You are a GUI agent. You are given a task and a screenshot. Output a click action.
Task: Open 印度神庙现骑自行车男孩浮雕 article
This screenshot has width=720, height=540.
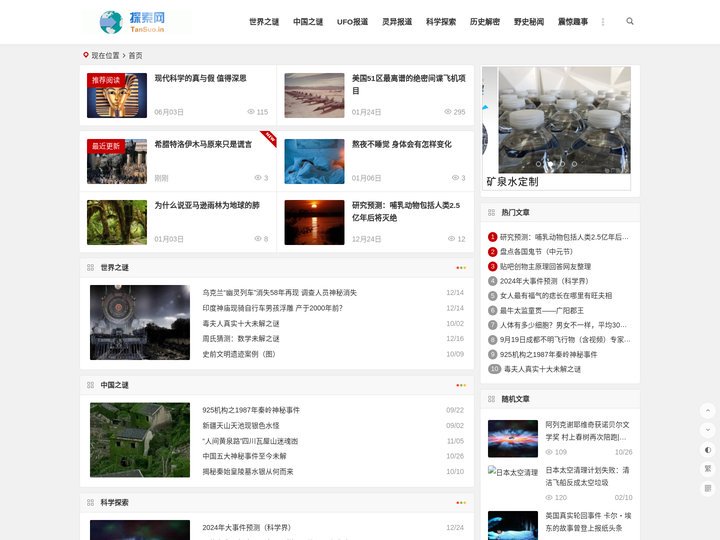point(273,308)
